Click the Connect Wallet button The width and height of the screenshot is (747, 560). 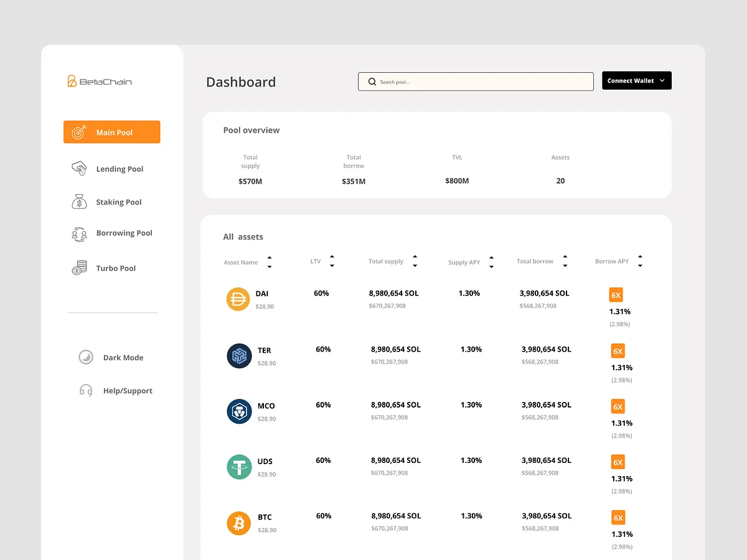636,81
